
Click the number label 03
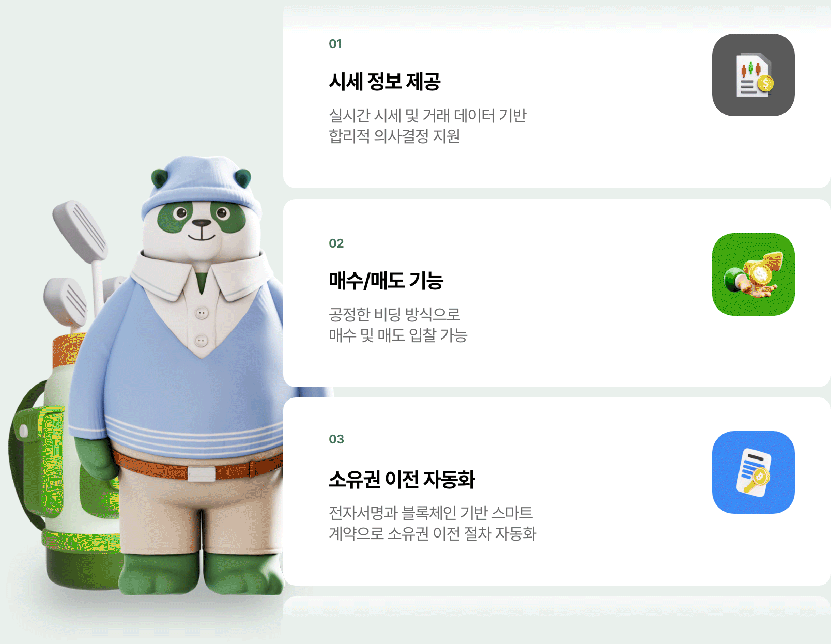pos(336,439)
